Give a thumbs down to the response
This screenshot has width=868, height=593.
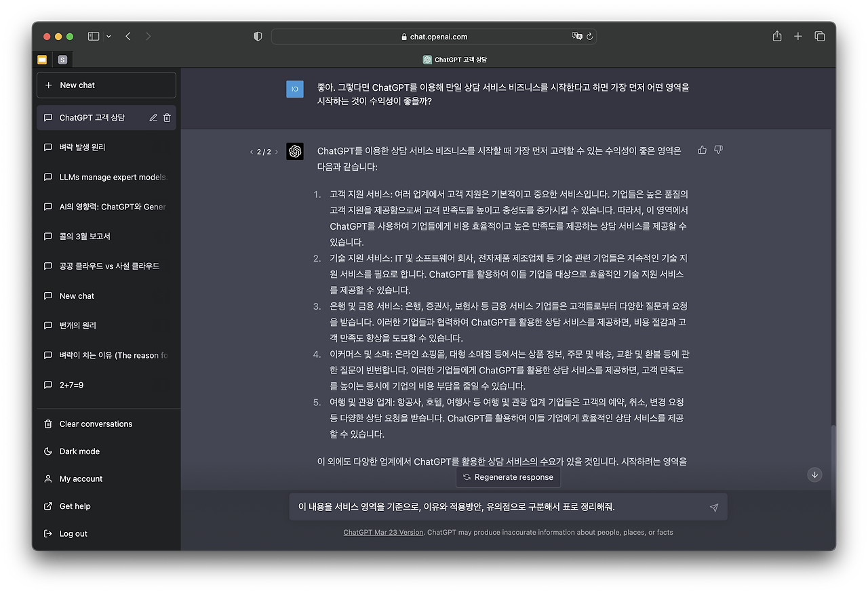click(x=718, y=149)
